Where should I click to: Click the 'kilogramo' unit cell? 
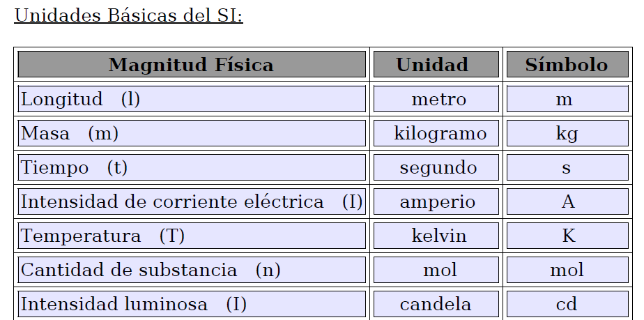pyautogui.click(x=436, y=133)
